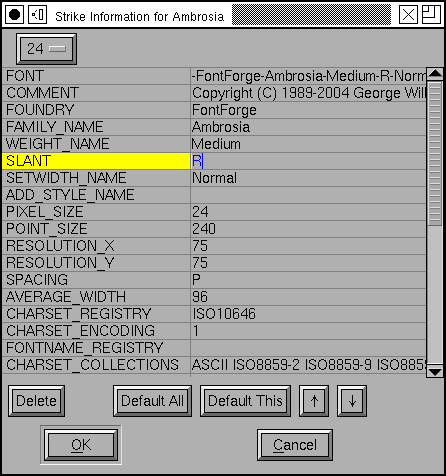The width and height of the screenshot is (446, 476).
Task: Click the Default All button
Action: coord(152,401)
